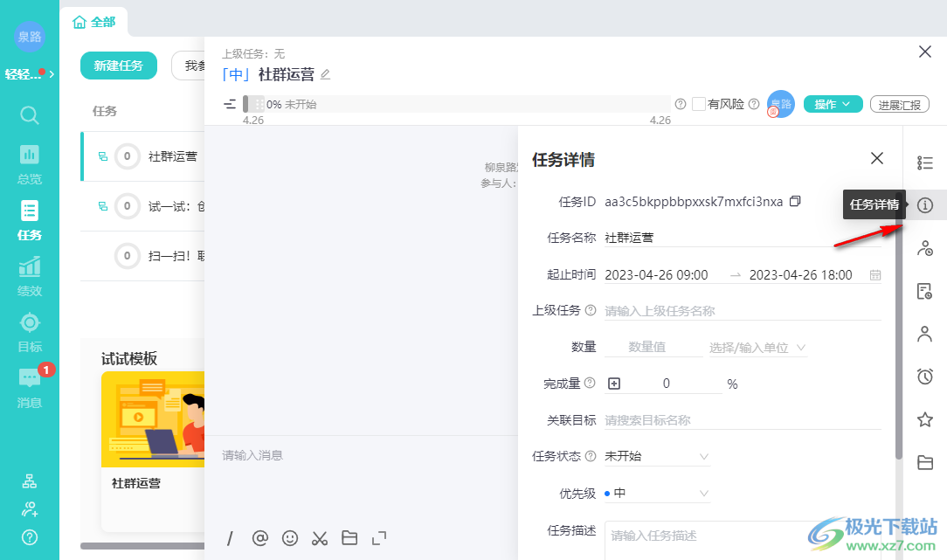Click the 新建任务 button
This screenshot has height=560, width=947.
click(x=119, y=66)
